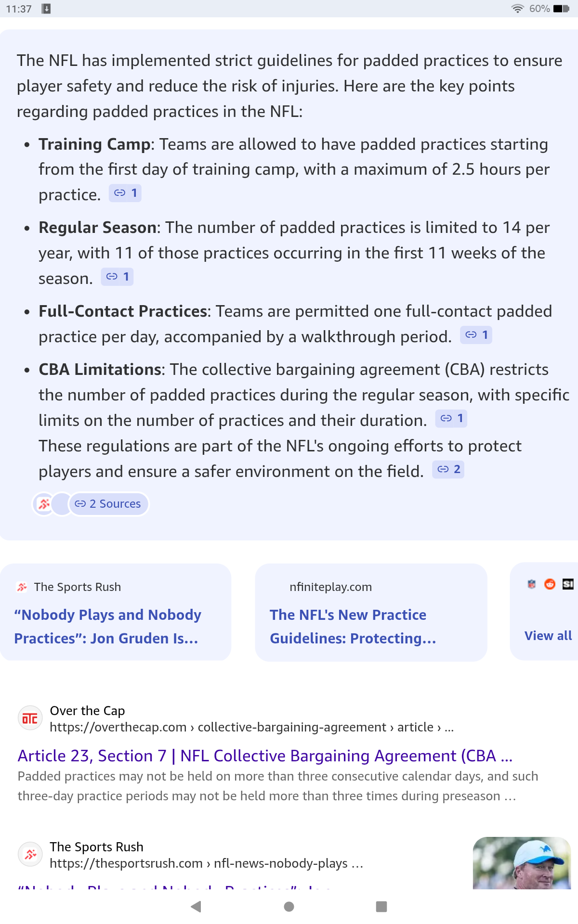578x924 pixels.
Task: Open citation 2 link at summary end
Action: click(x=448, y=469)
